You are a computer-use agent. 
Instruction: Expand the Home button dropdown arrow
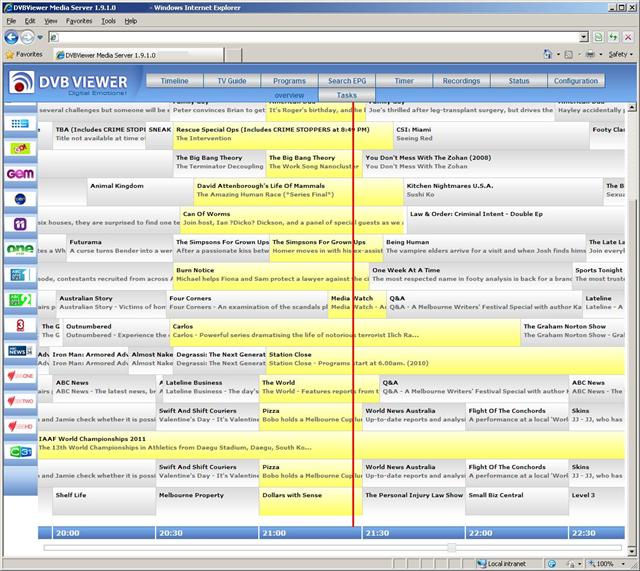click(558, 54)
